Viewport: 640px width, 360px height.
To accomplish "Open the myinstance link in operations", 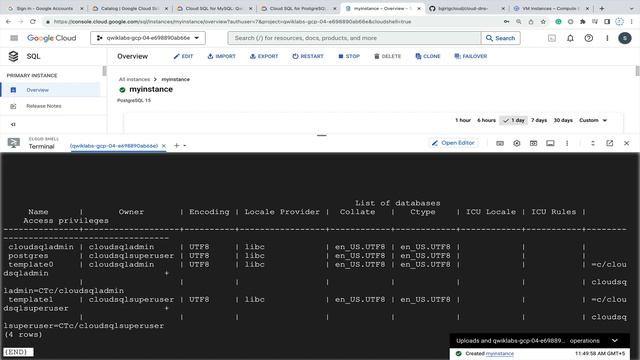I will [500, 353].
